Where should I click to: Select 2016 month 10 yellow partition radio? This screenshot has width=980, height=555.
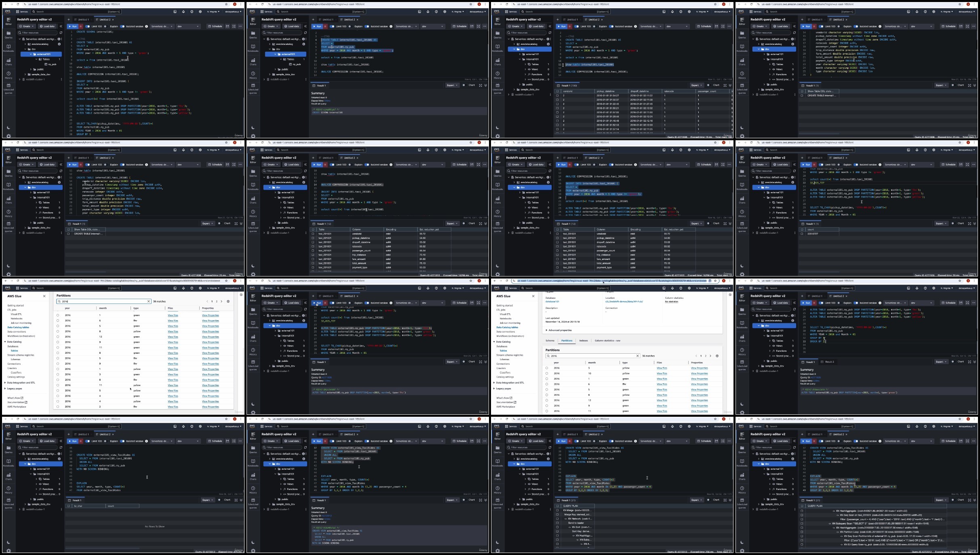(x=547, y=374)
